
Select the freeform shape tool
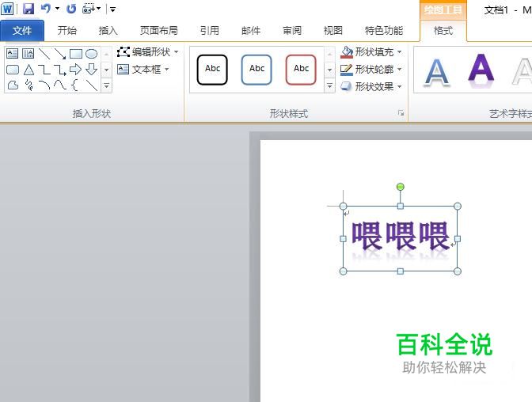13,85
